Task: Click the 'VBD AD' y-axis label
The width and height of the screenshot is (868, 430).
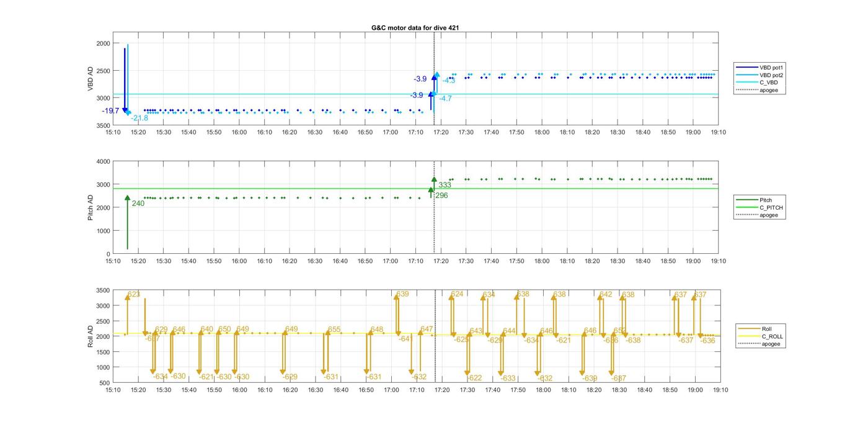Action: click(91, 79)
